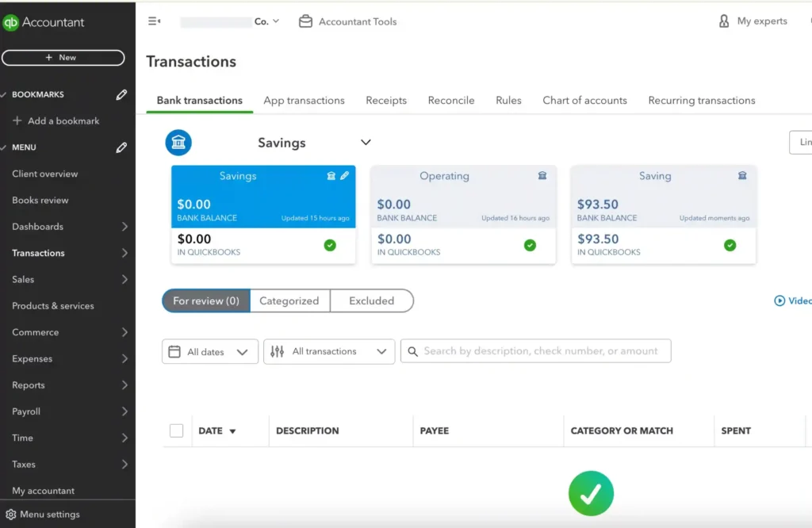Select the $93.50 Saving account card

(664, 215)
